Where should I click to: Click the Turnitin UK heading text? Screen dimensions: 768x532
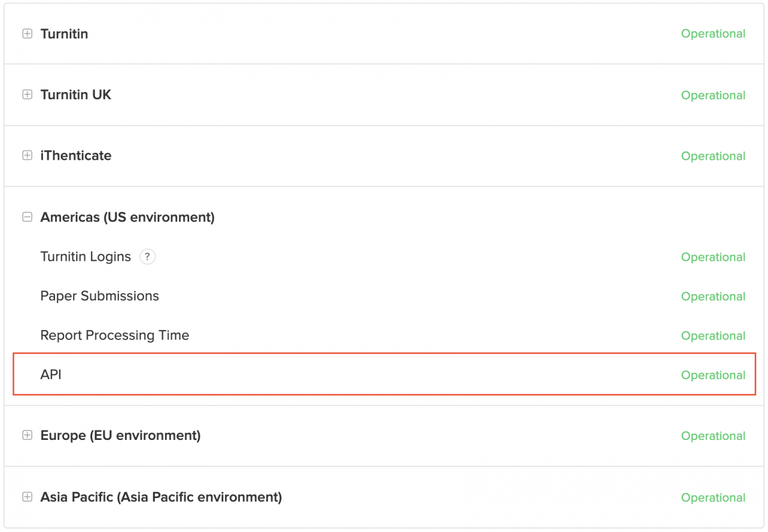point(76,95)
